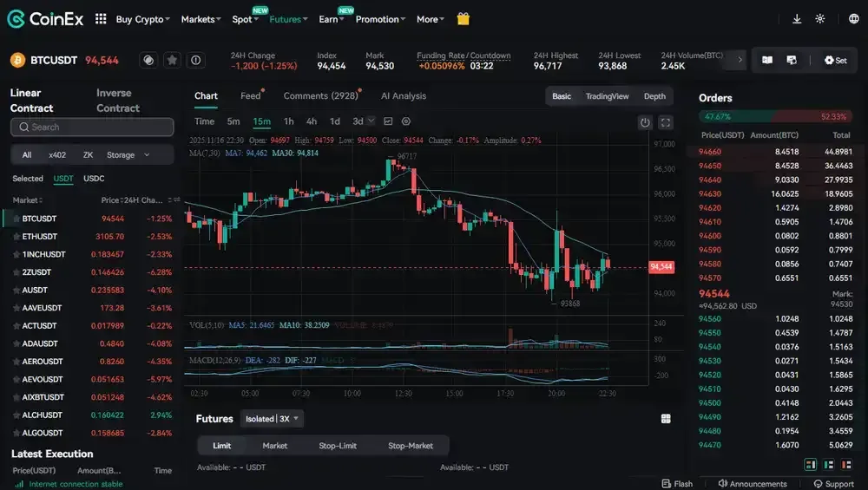This screenshot has height=490, width=868.
Task: Switch to Depth chart mode
Action: 654,96
